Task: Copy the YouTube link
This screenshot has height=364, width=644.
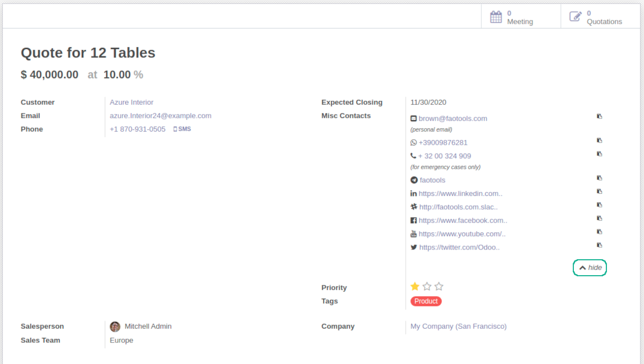Action: [599, 232]
